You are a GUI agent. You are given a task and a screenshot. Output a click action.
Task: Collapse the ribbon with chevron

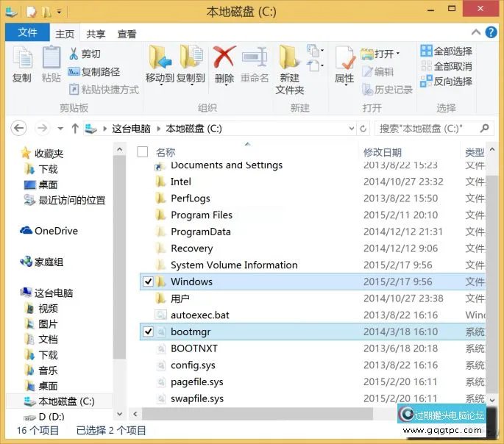476,32
